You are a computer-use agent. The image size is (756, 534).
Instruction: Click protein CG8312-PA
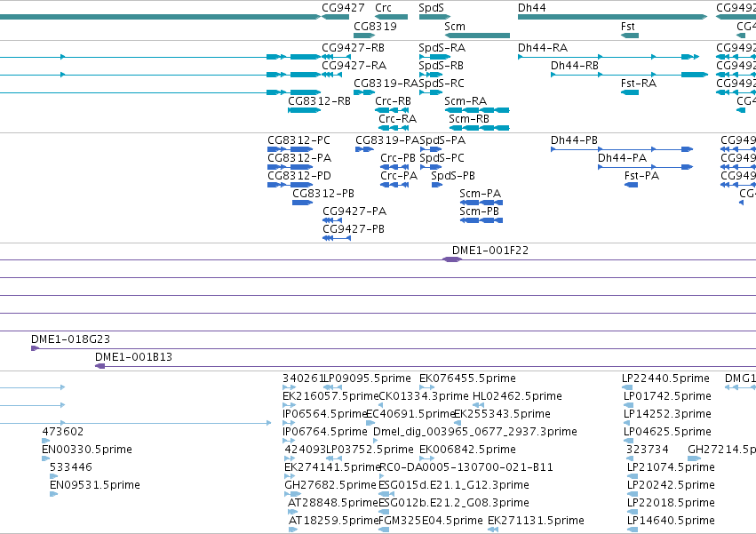point(290,167)
